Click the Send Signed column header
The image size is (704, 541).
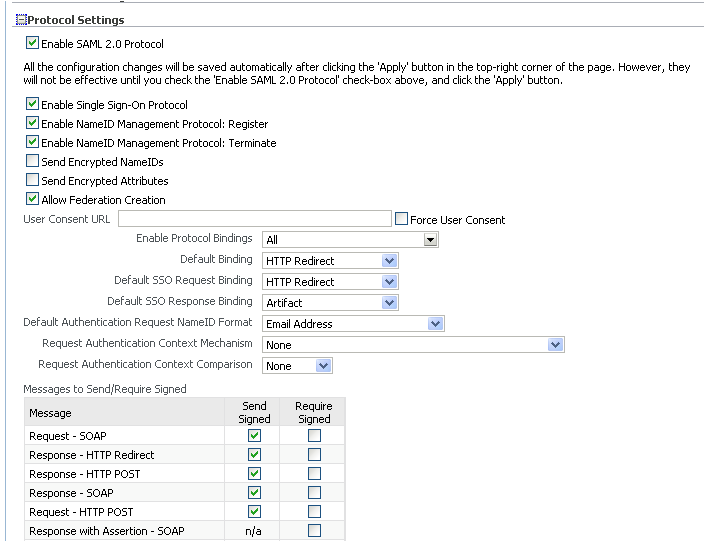point(254,413)
